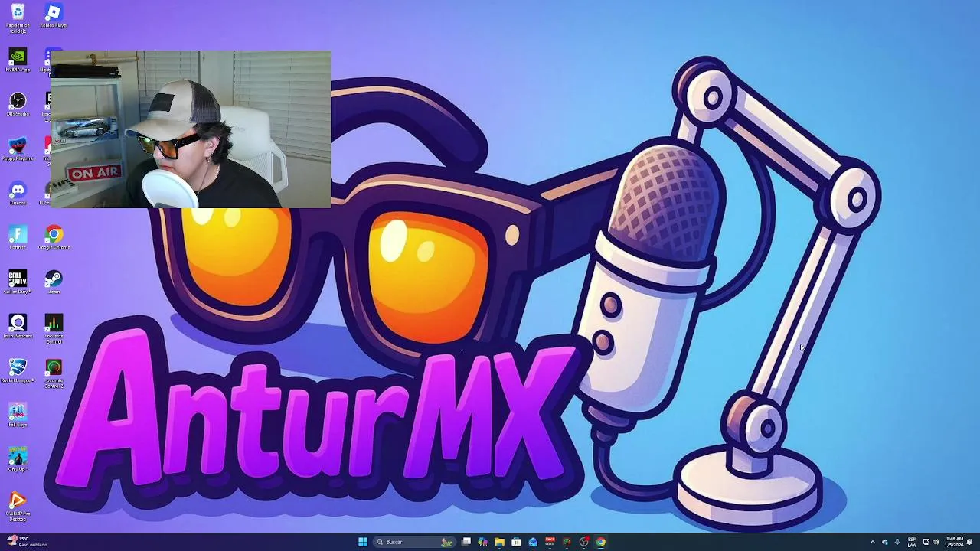The width and height of the screenshot is (980, 551).
Task: Launch Steam from the desktop
Action: [54, 282]
